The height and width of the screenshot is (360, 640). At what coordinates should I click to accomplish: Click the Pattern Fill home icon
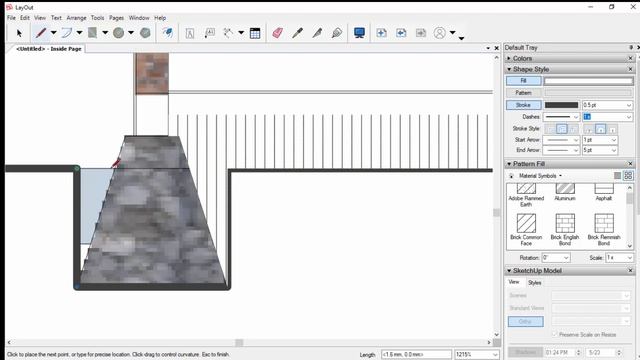click(x=511, y=176)
